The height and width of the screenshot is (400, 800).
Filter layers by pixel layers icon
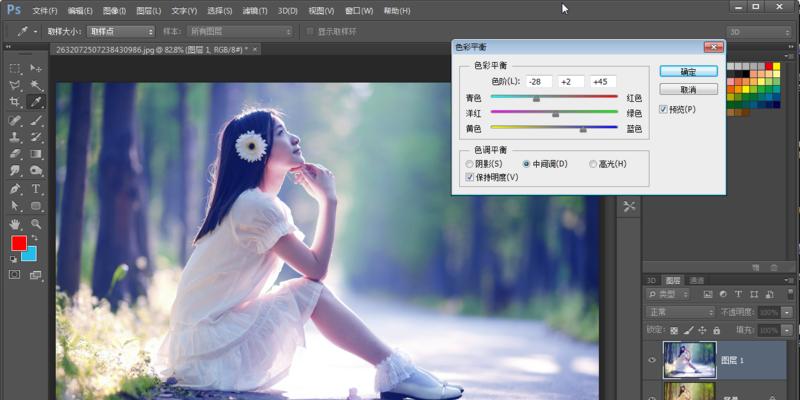(708, 294)
